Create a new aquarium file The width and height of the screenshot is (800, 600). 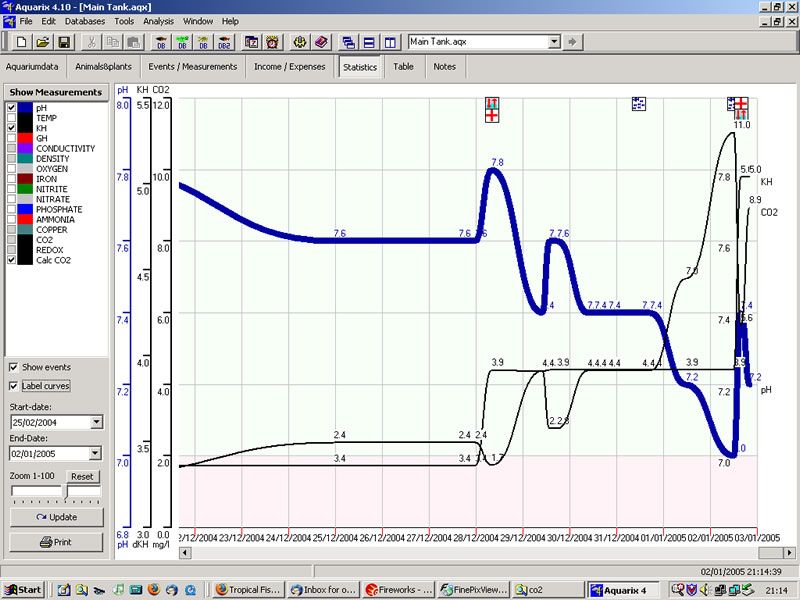(21, 42)
